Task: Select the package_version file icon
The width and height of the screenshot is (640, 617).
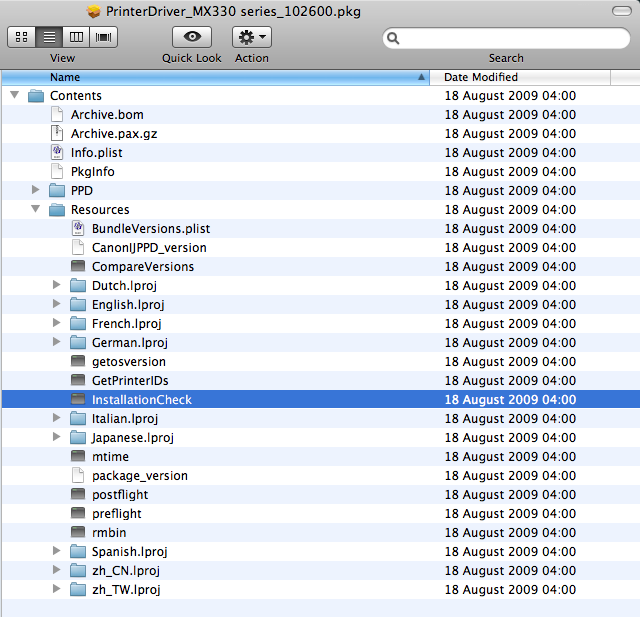Action: (x=78, y=475)
